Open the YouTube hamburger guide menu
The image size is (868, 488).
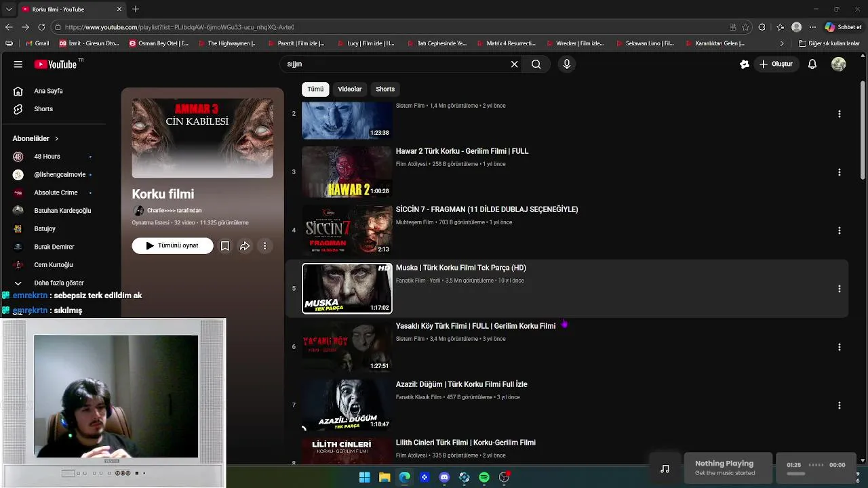point(18,64)
